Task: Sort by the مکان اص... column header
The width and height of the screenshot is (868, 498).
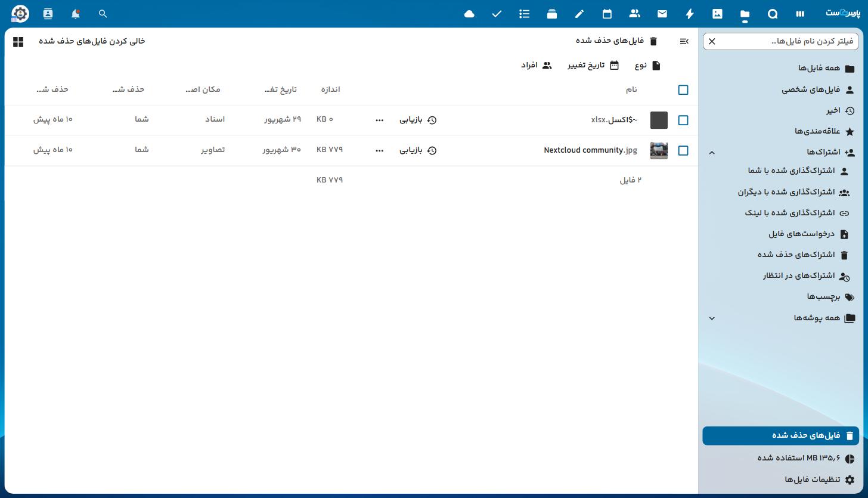Action: [203, 89]
